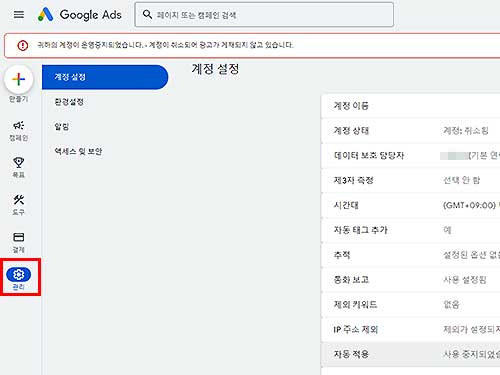Expand the 데이터 보호 담당자 row
The height and width of the screenshot is (375, 500).
(411, 156)
